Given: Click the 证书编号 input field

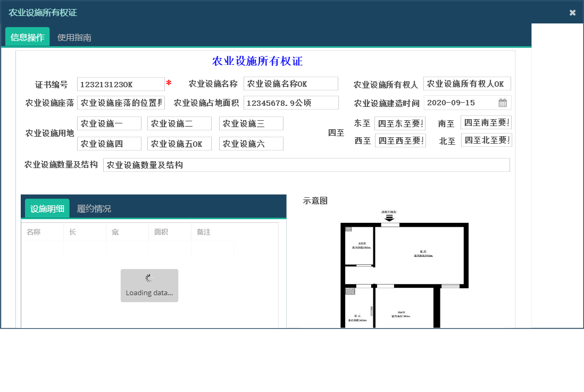Looking at the screenshot, I should pos(120,84).
